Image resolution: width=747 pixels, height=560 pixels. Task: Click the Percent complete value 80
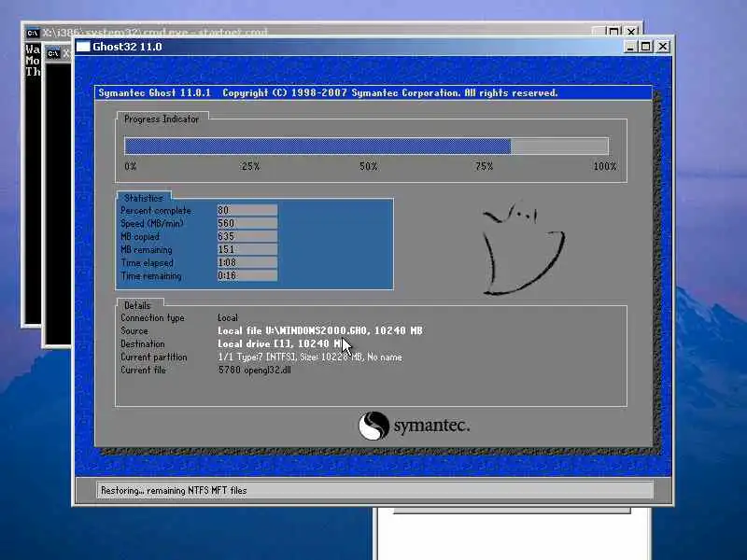(247, 210)
